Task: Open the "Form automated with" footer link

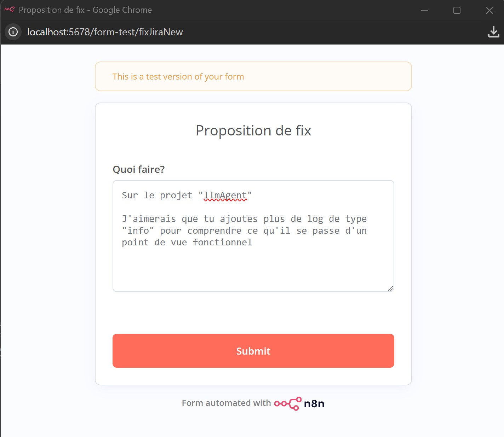Action: [226, 403]
